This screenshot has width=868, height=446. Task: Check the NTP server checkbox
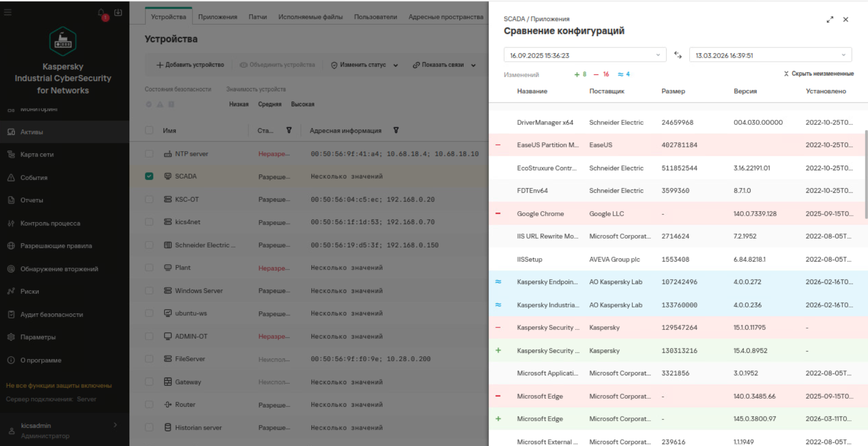click(149, 154)
